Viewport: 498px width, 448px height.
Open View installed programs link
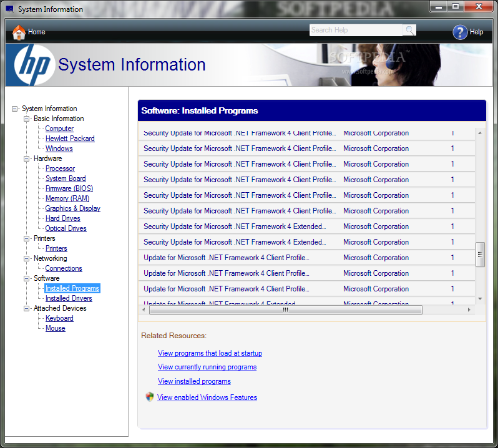coord(194,381)
